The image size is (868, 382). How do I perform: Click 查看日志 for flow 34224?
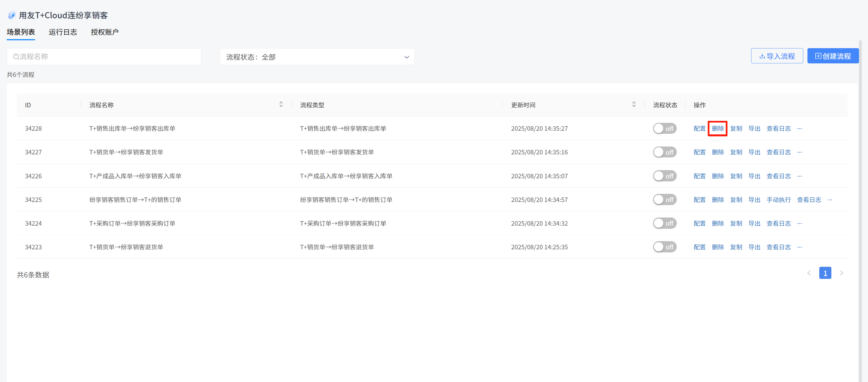coord(778,223)
